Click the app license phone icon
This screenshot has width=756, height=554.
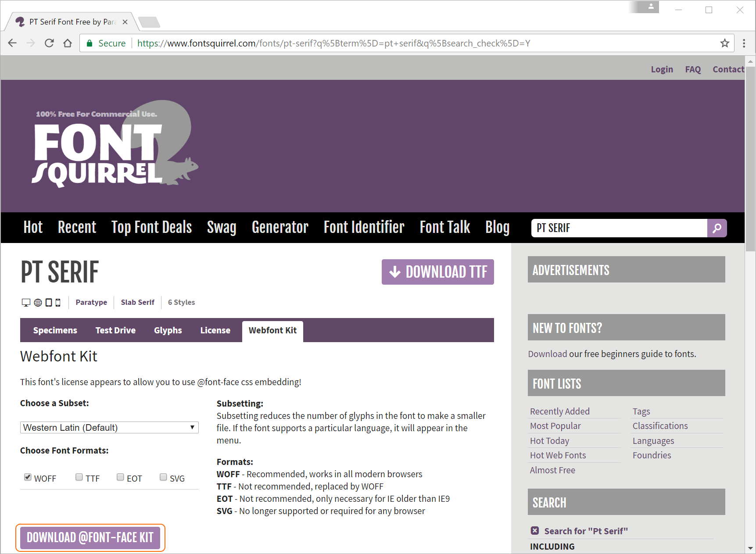58,303
